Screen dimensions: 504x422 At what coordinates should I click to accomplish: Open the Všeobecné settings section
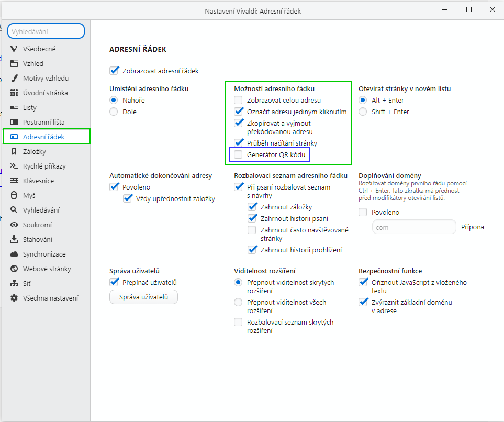(x=39, y=49)
